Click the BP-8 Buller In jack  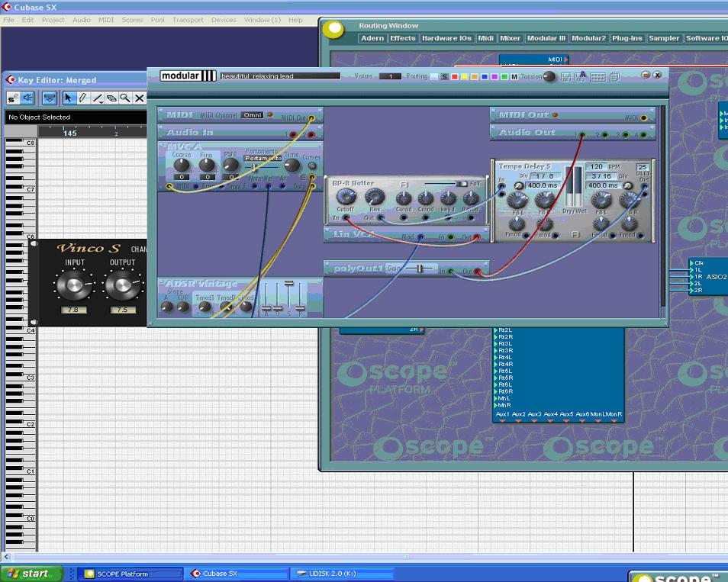tap(346, 217)
